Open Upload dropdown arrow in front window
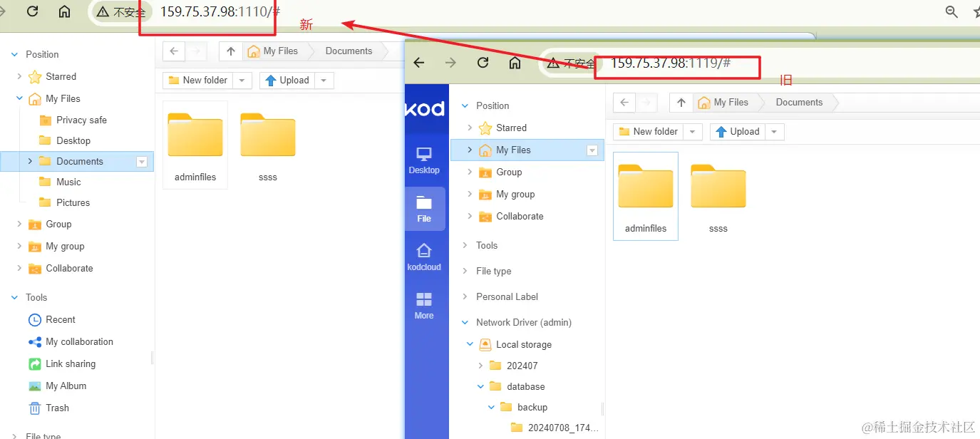 pyautogui.click(x=775, y=132)
